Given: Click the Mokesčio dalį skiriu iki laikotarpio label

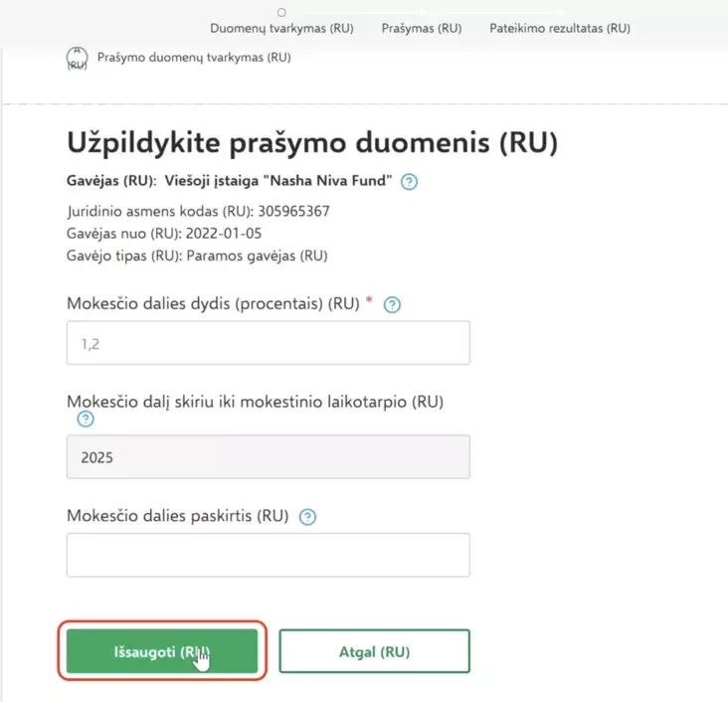Looking at the screenshot, I should (x=255, y=402).
